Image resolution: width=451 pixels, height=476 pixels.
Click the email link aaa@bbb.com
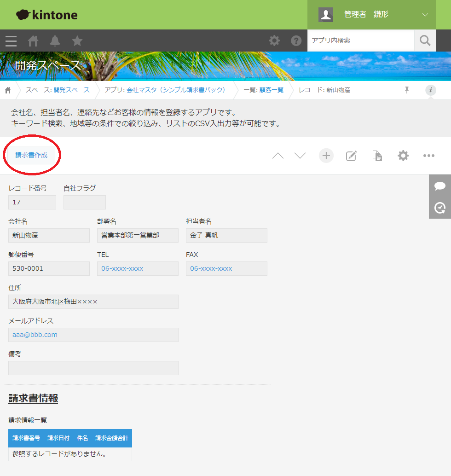coord(35,335)
